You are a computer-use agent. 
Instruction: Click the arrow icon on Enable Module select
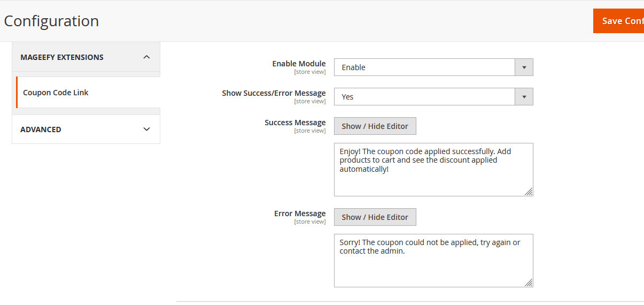[x=524, y=67]
